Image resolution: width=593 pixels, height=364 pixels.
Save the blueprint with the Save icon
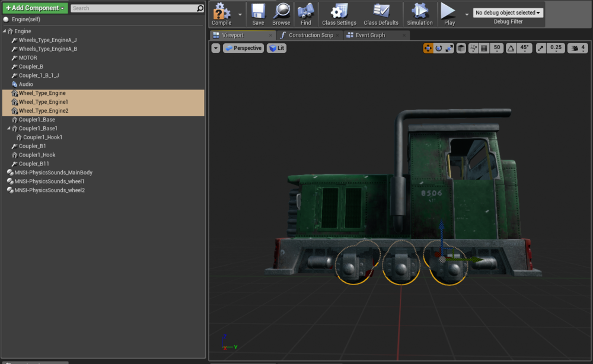point(258,11)
